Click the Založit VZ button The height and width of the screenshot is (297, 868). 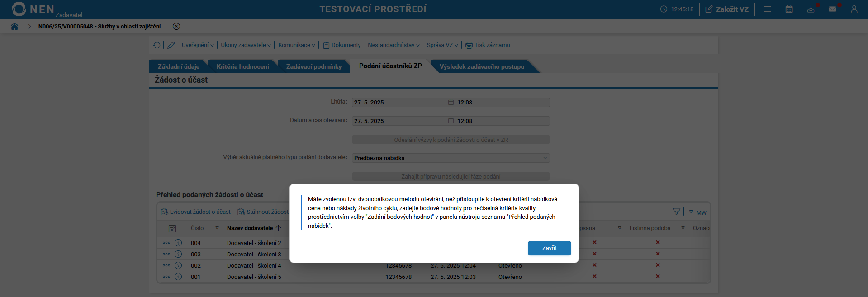click(x=727, y=9)
